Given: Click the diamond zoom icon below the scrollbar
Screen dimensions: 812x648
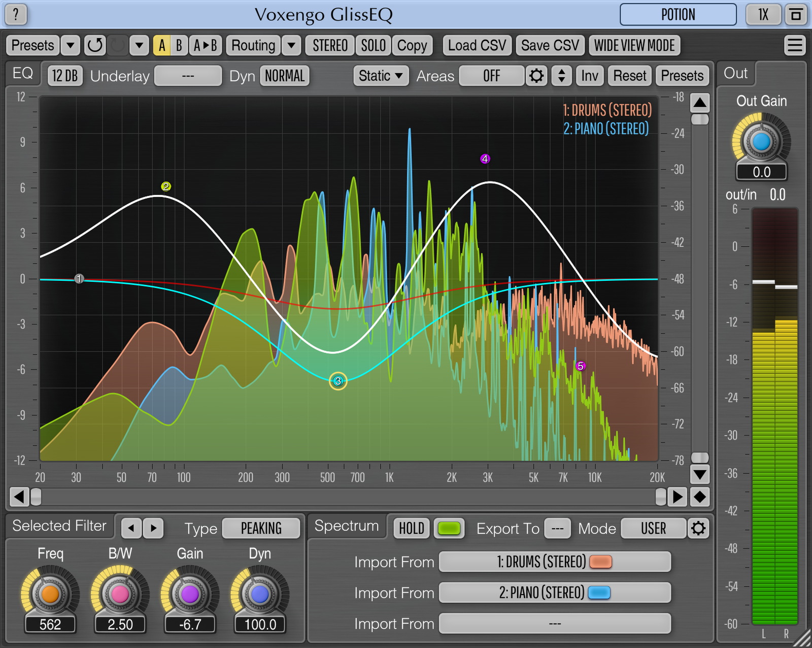Looking at the screenshot, I should click(699, 498).
